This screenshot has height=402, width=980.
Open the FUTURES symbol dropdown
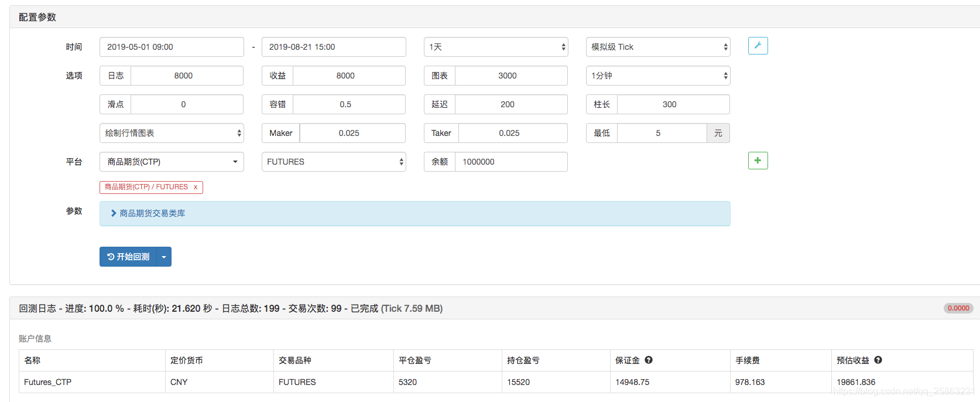334,162
